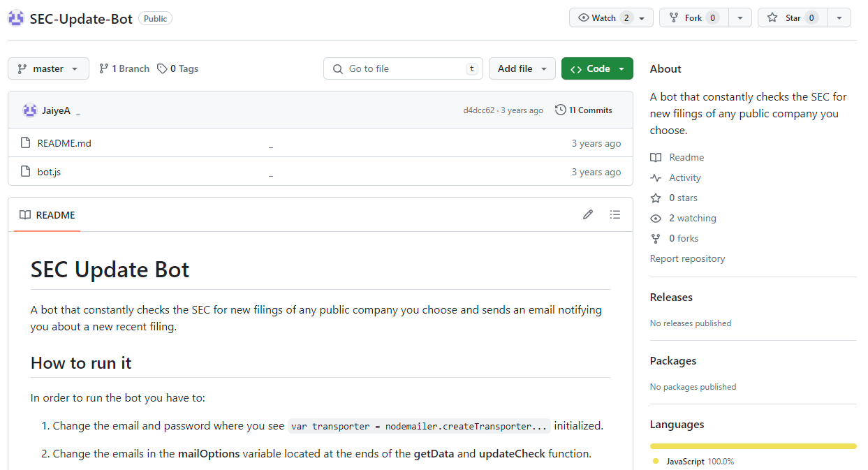Viewport: 868px width, 470px height.
Task: Click the eye icon on the Watch button
Action: click(x=584, y=18)
